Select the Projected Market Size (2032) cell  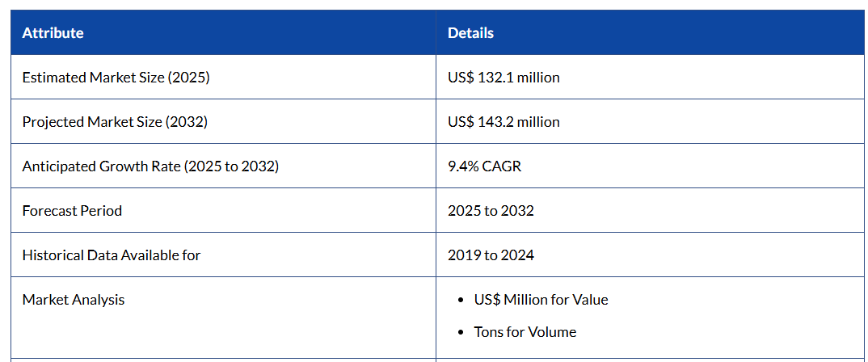click(115, 122)
